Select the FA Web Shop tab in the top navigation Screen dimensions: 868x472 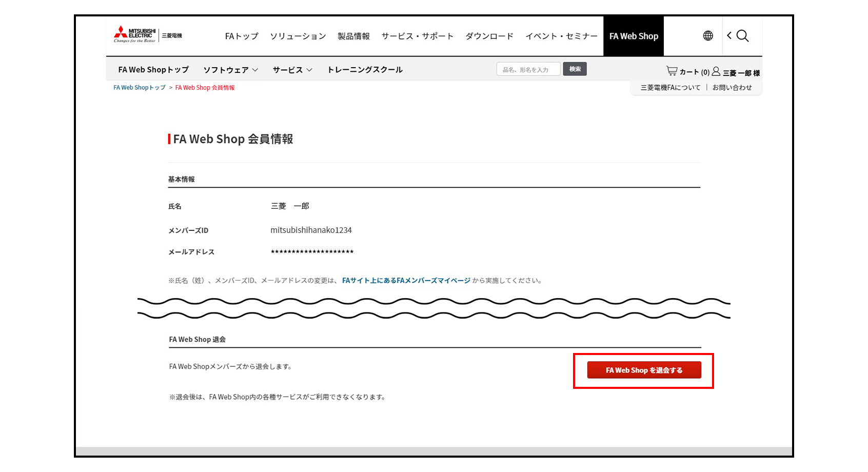634,36
